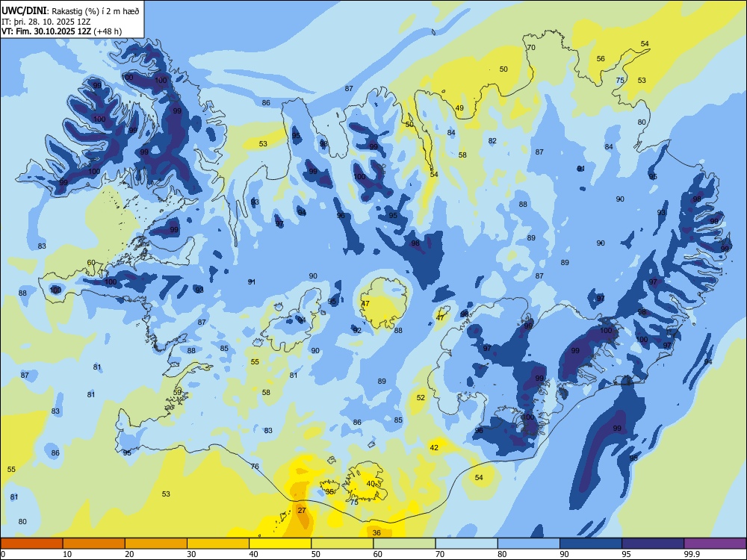Select the map value 56
Image resolution: width=747 pixels, height=560 pixels.
(x=601, y=58)
